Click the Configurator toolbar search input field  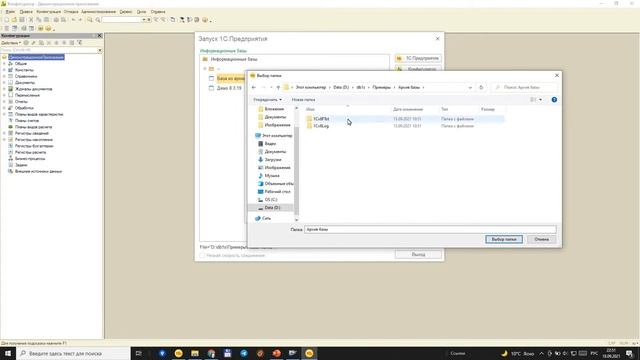[121, 20]
